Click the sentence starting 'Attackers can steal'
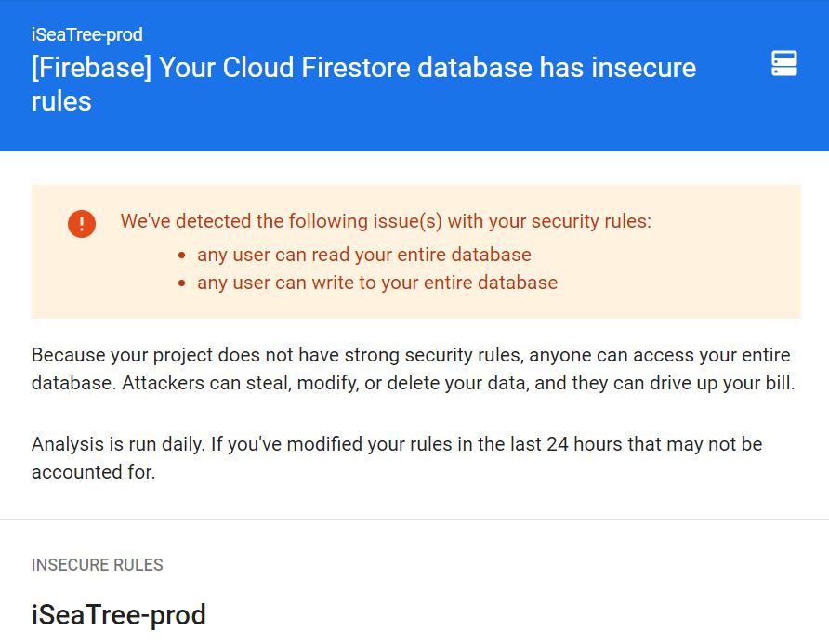829x644 pixels. (458, 383)
